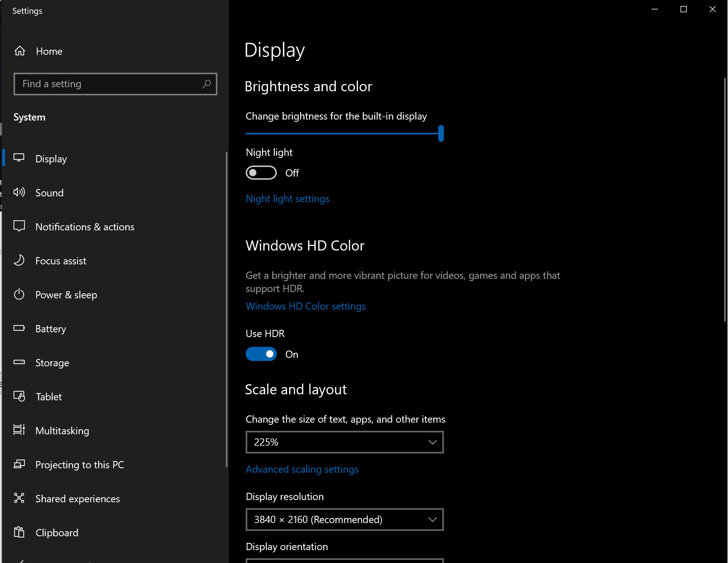Turn on the Night light toggle
This screenshot has height=563, width=728.
[x=261, y=173]
